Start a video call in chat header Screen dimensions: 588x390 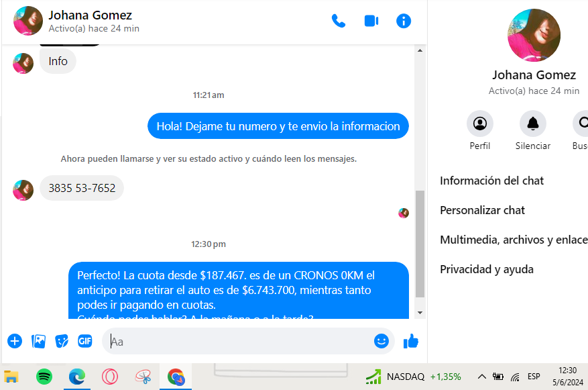371,21
